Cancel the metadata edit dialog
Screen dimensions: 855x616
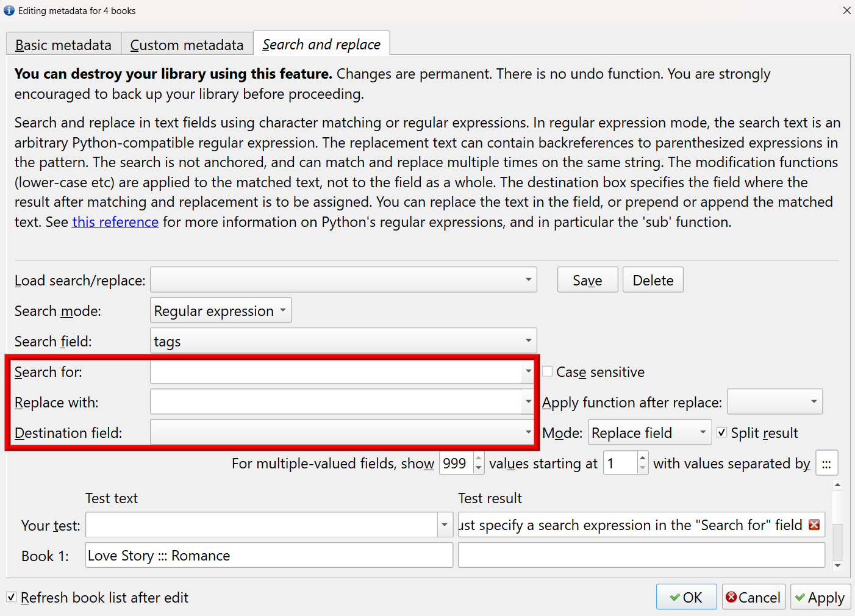tap(753, 597)
